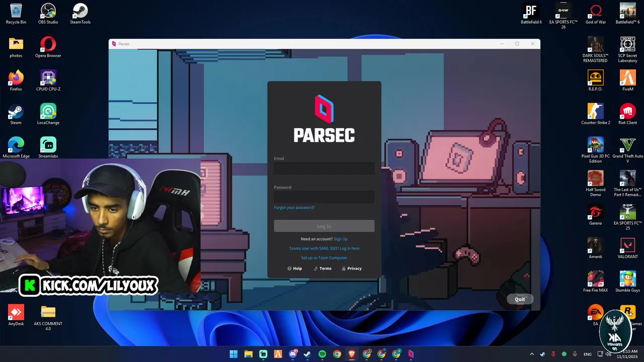Select the AKS COMMENT 4.0 folder
This screenshot has height=362, width=644.
coord(48,318)
